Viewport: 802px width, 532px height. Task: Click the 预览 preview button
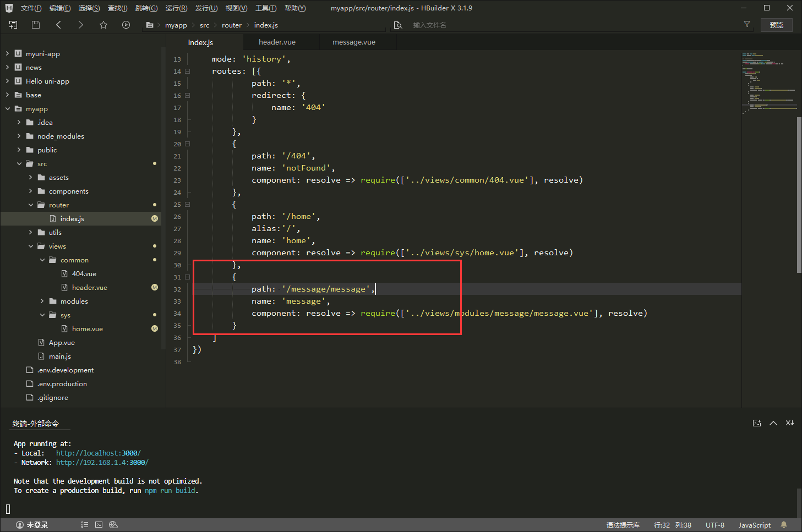(776, 25)
